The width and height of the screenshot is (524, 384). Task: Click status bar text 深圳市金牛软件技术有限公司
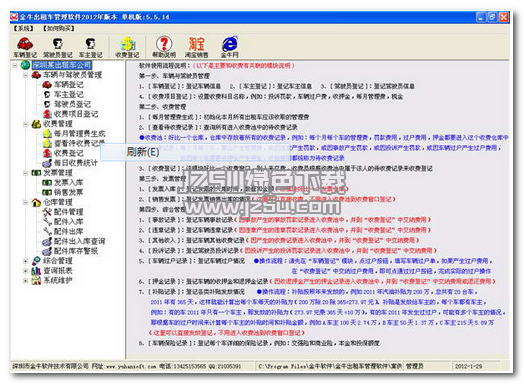[x=50, y=366]
